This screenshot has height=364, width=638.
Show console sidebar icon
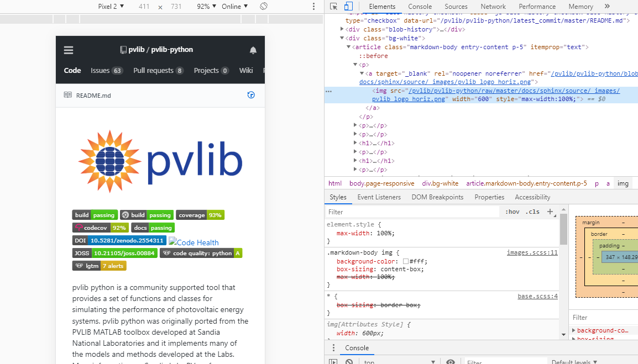[x=333, y=362]
